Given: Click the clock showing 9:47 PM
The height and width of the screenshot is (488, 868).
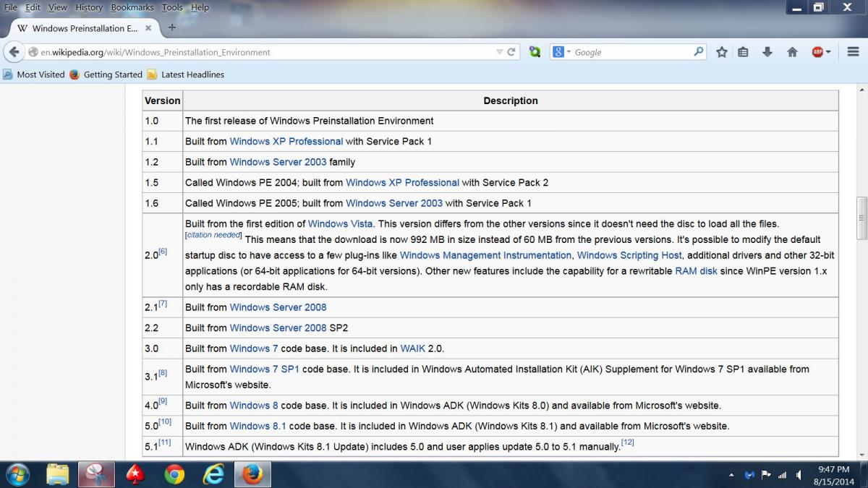Looking at the screenshot, I should (833, 469).
